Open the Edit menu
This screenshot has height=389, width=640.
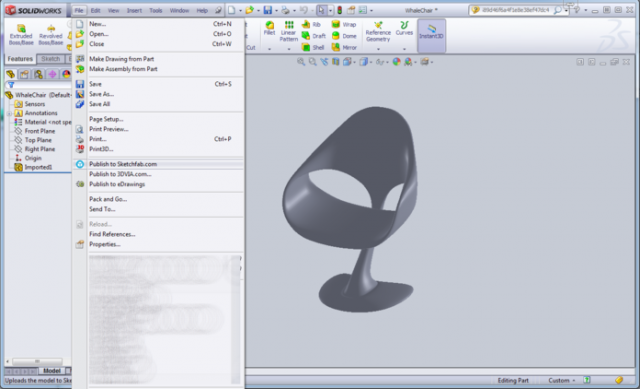click(96, 10)
